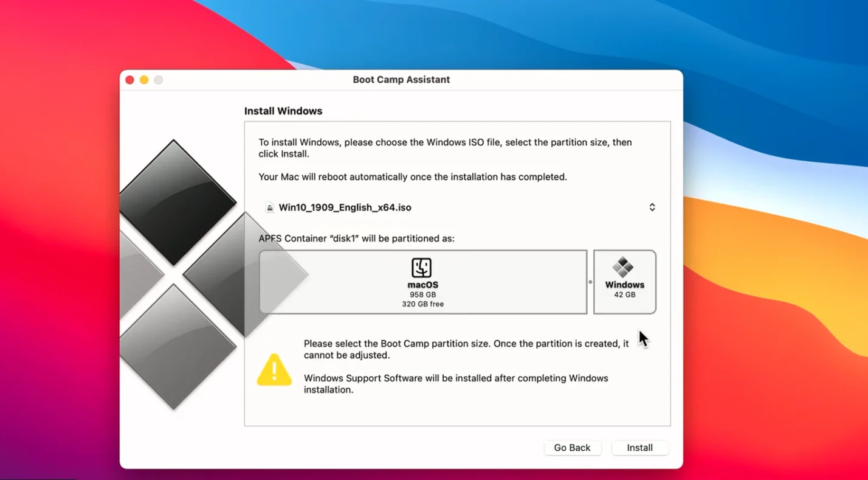Click the disk image icon beside the ISO filename
Image resolution: width=868 pixels, height=480 pixels.
[269, 207]
